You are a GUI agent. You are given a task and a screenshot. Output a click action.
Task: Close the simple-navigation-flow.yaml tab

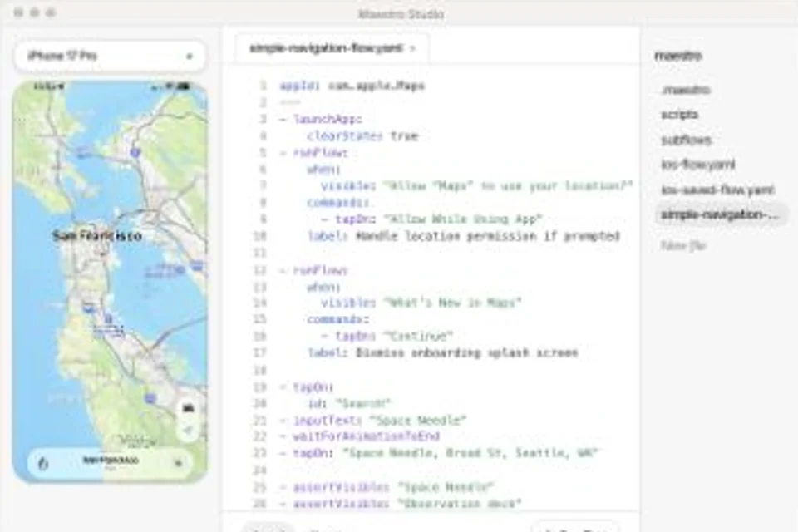pyautogui.click(x=413, y=49)
